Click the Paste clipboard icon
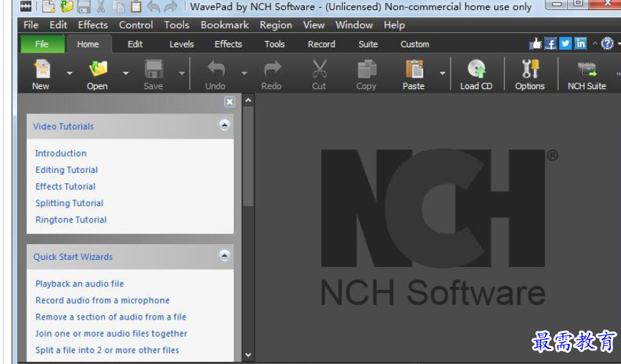Viewport: 621px width, 364px height. click(x=413, y=70)
